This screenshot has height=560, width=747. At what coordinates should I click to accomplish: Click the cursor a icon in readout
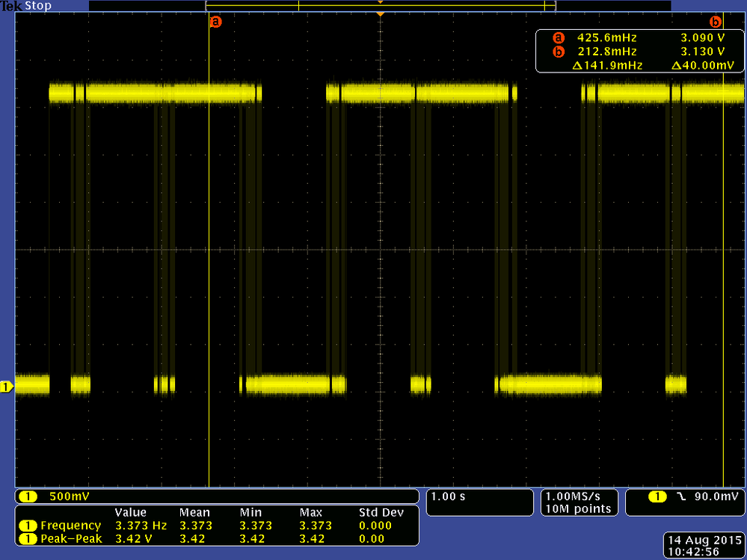click(x=559, y=37)
